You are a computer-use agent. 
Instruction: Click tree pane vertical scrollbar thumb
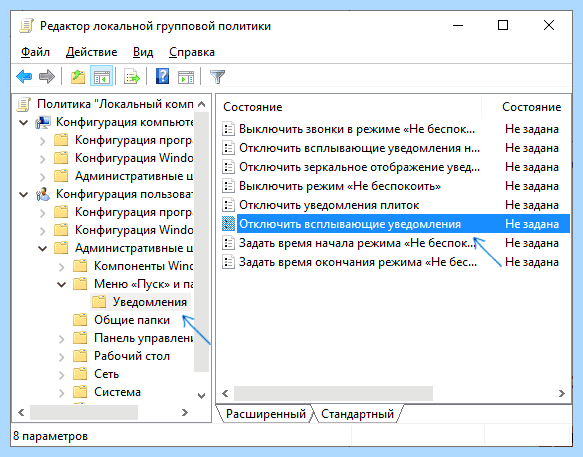click(202, 242)
